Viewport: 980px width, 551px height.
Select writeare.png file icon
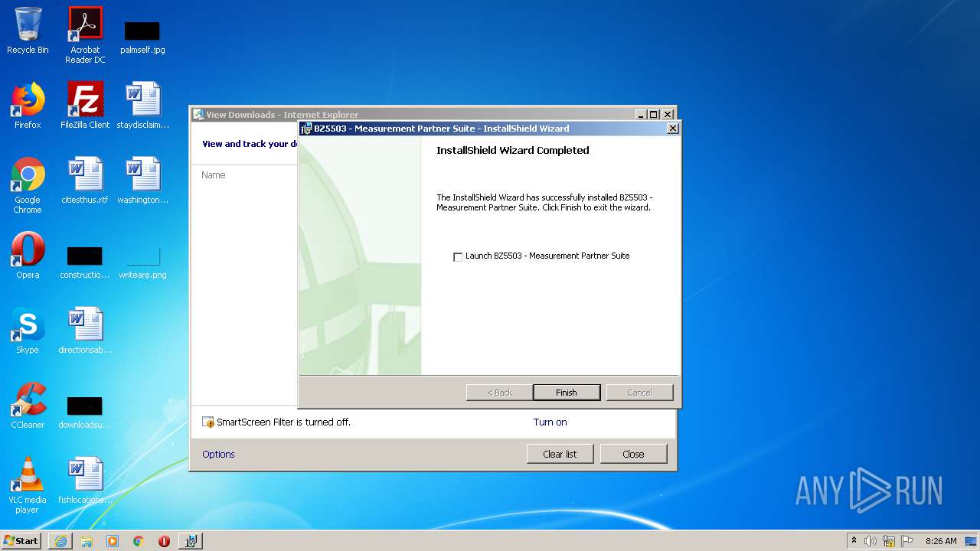(x=142, y=262)
